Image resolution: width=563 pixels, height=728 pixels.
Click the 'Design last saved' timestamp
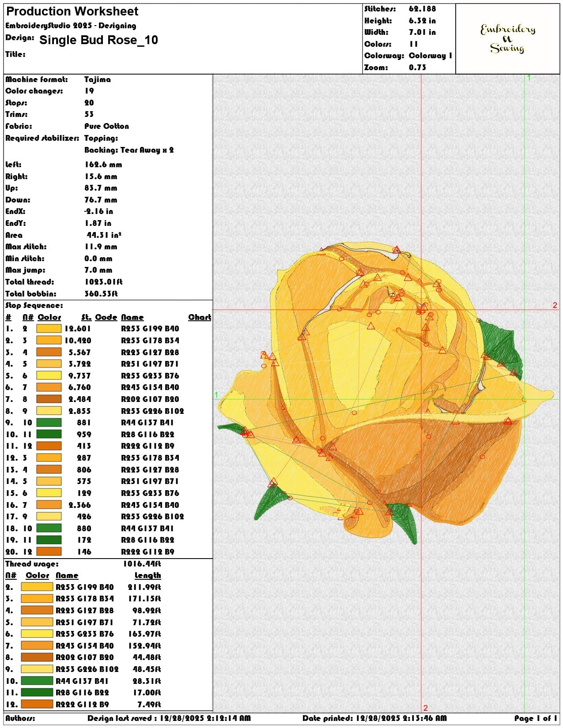[x=169, y=718]
